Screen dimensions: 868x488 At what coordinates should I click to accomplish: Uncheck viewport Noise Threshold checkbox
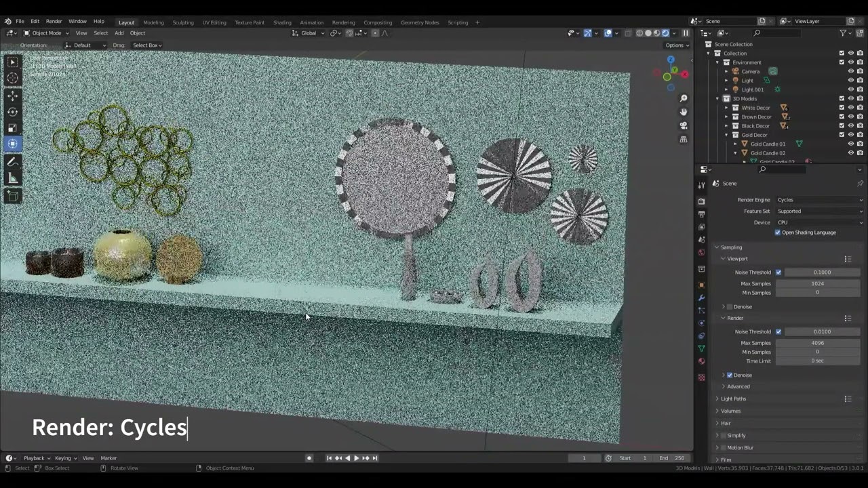coord(778,272)
